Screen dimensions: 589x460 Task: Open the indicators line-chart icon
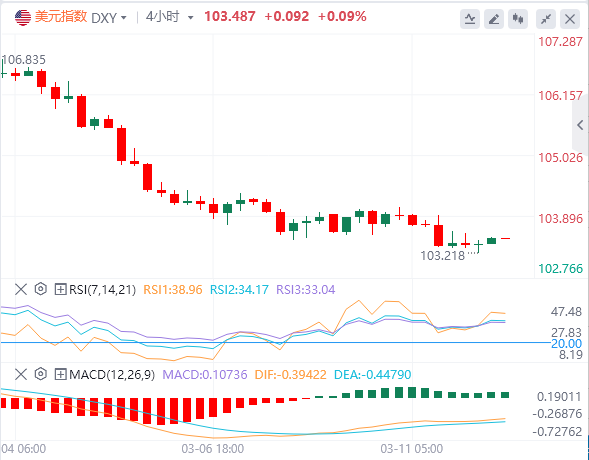[x=470, y=19]
